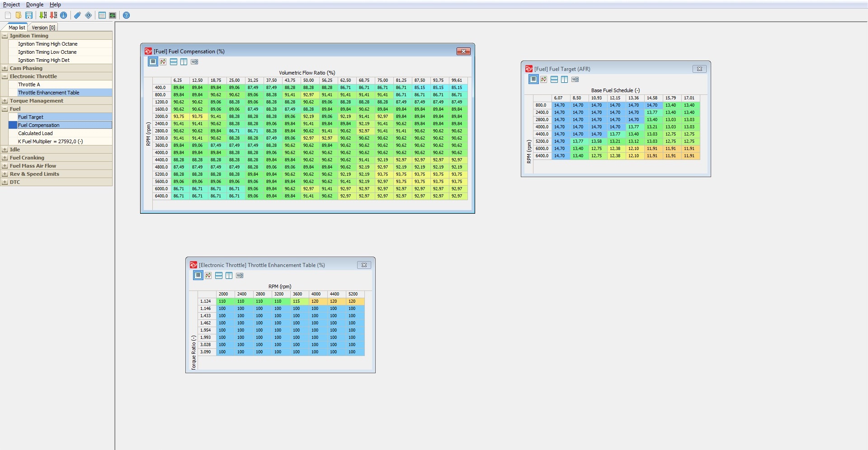Expand the DTC group
Screen dimensions: 868x450
(5, 182)
